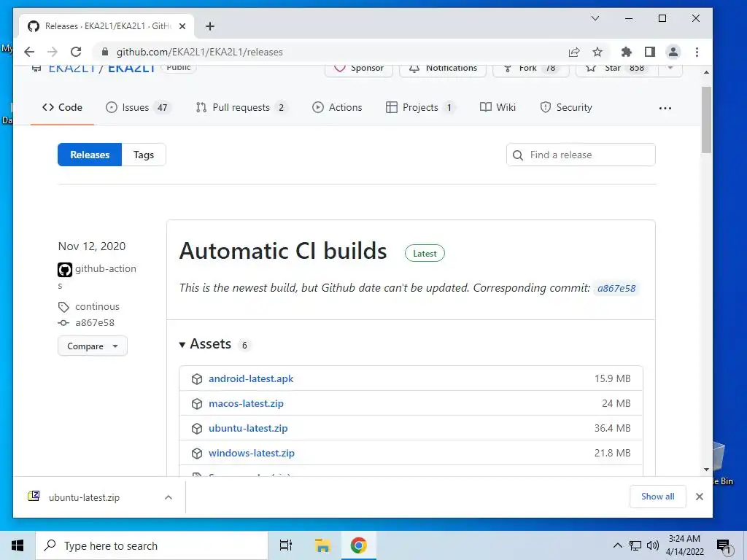Image resolution: width=747 pixels, height=560 pixels.
Task: Click the package icon beside android-latest.apk
Action: click(x=197, y=379)
